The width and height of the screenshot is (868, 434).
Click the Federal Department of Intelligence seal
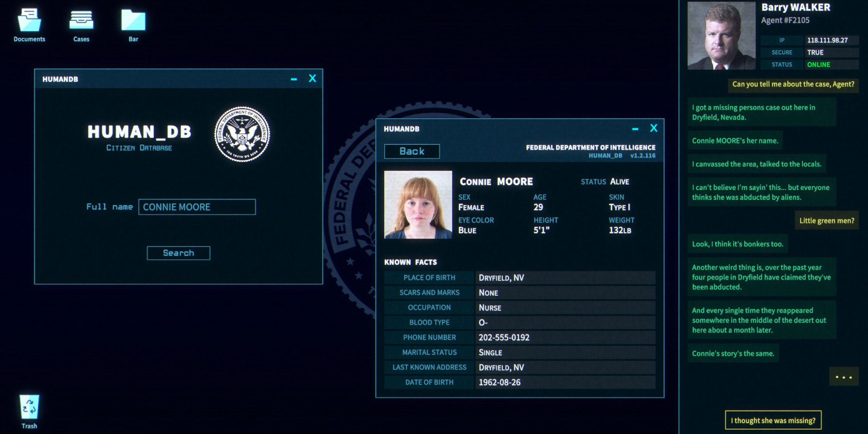coord(242,134)
